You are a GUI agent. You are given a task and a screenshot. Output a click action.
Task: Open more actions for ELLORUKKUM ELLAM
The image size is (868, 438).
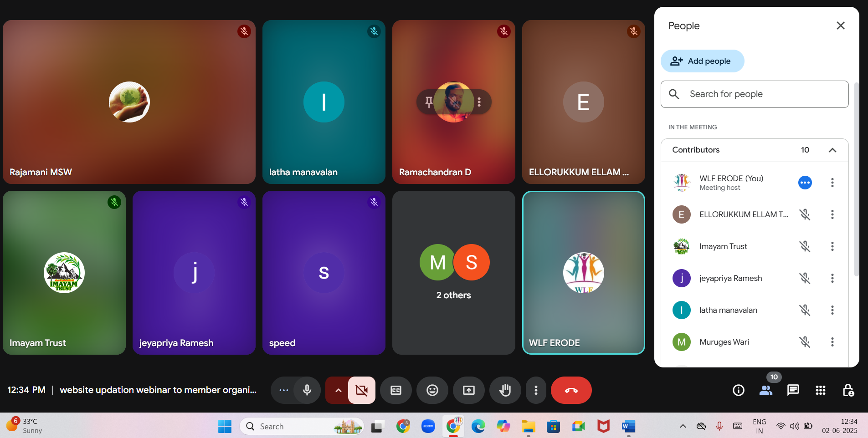click(x=832, y=214)
